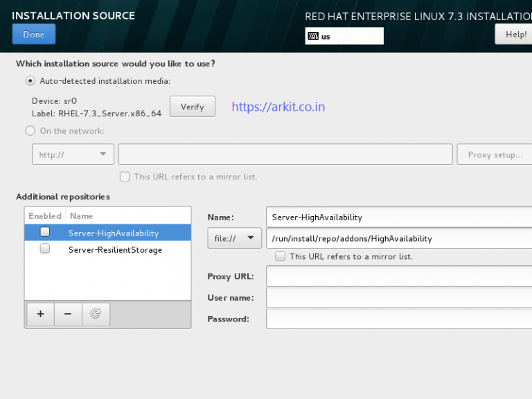Focus the repository path /run/install/repo field
This screenshot has height=399, width=532.
(x=399, y=238)
